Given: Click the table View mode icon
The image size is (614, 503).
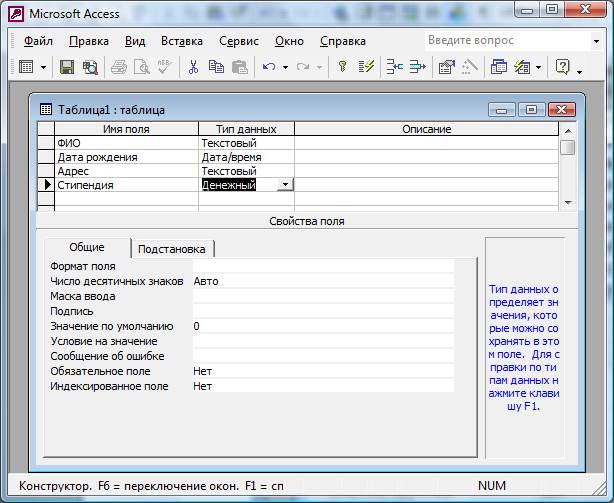Looking at the screenshot, I should (26, 67).
